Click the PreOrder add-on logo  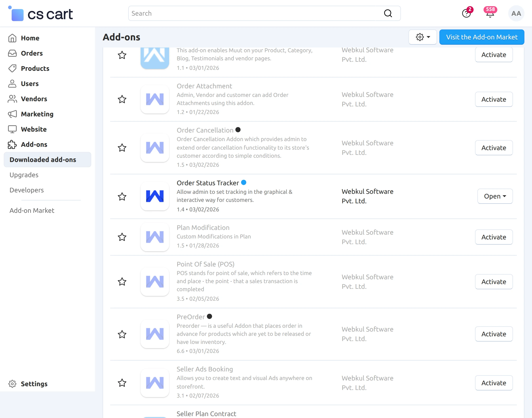point(155,334)
